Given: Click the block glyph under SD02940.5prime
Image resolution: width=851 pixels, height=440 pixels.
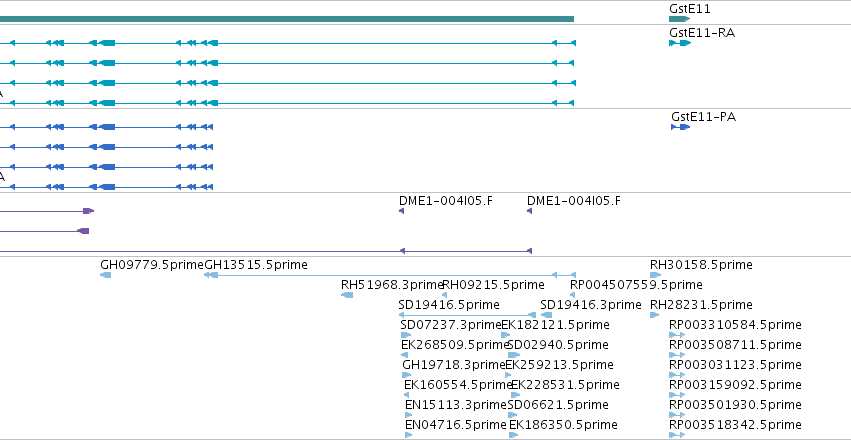Looking at the screenshot, I should 513,355.
